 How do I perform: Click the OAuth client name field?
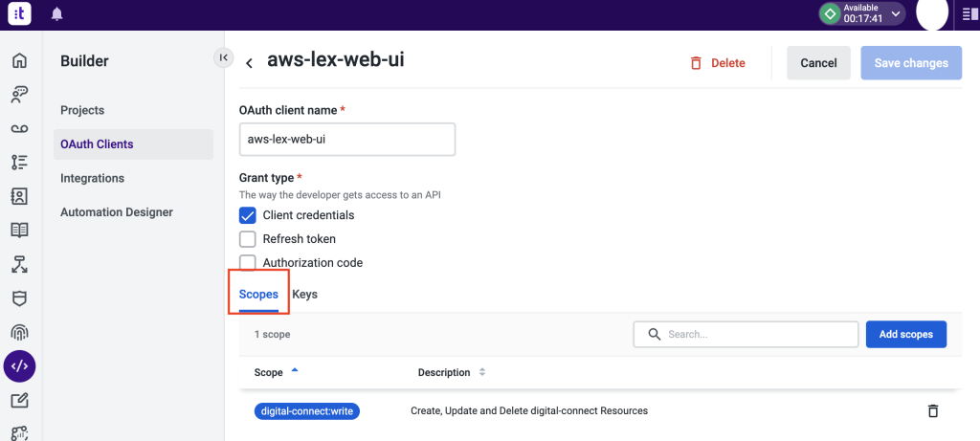pos(347,140)
